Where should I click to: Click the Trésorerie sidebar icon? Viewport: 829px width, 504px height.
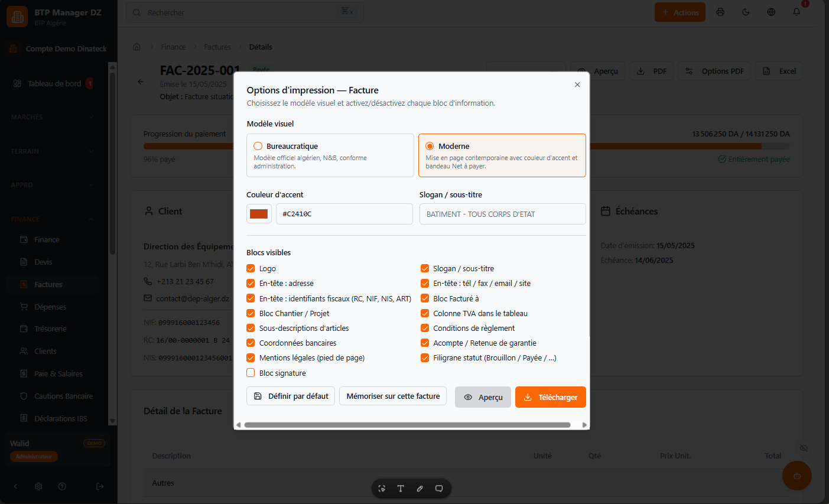(x=24, y=329)
